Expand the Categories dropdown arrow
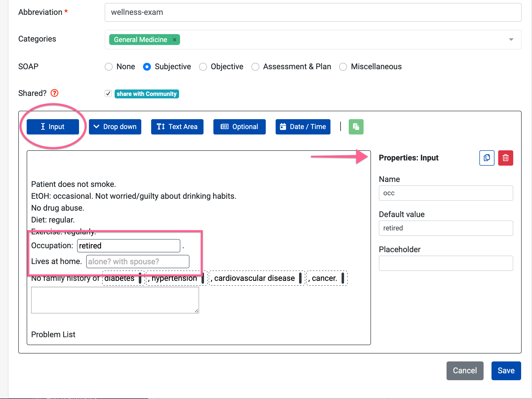Viewport: 532px width, 399px height. click(x=511, y=40)
